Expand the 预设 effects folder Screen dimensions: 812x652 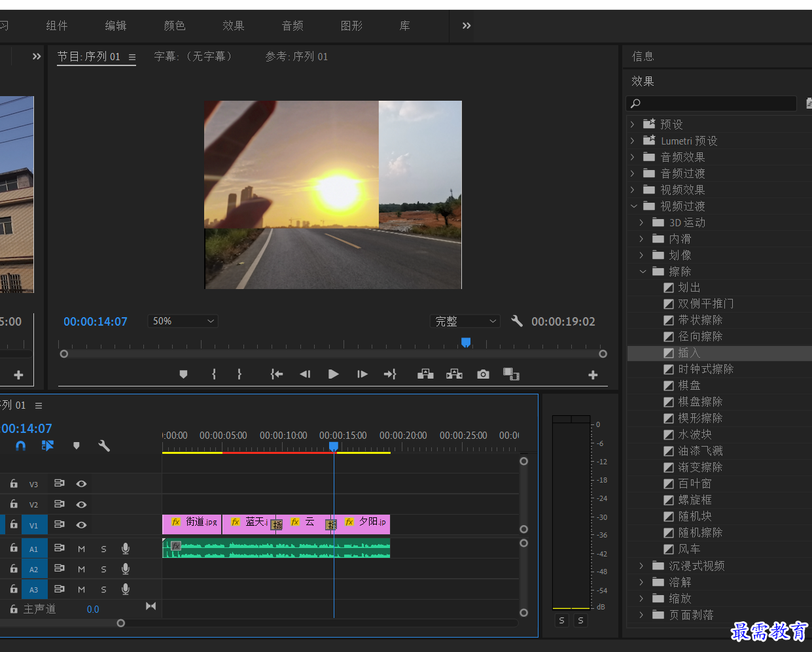tap(632, 124)
